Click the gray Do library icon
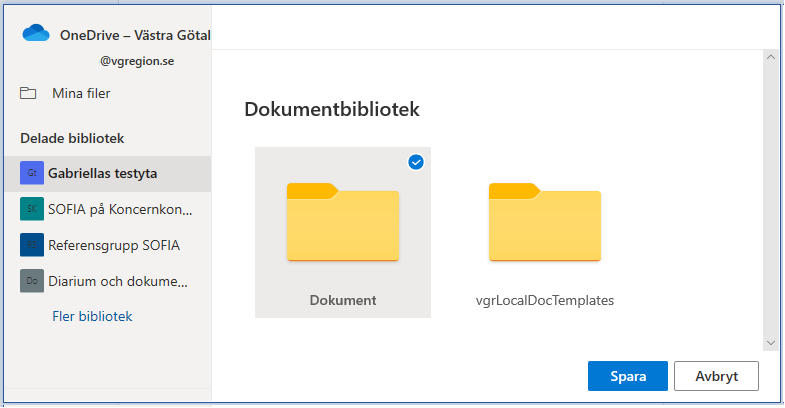Viewport: 785px width, 408px height. pos(32,281)
